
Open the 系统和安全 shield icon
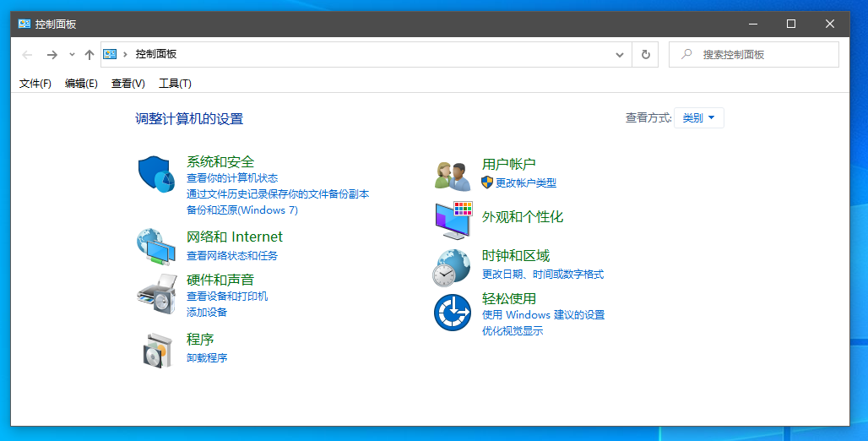[x=156, y=174]
